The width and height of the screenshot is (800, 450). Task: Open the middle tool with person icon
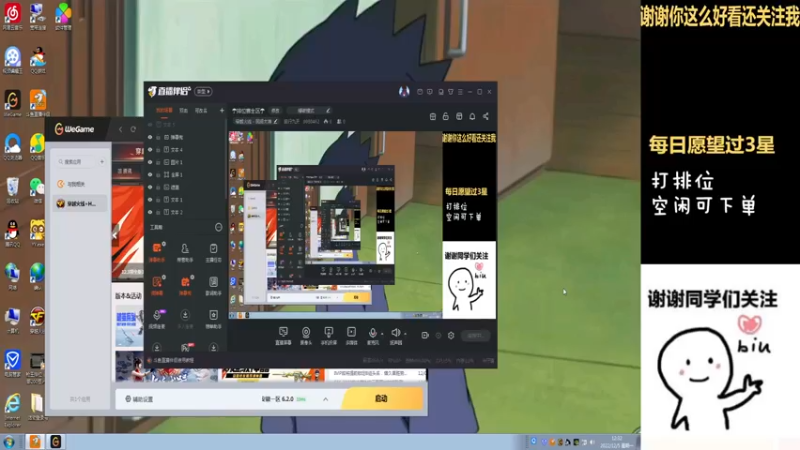click(185, 252)
